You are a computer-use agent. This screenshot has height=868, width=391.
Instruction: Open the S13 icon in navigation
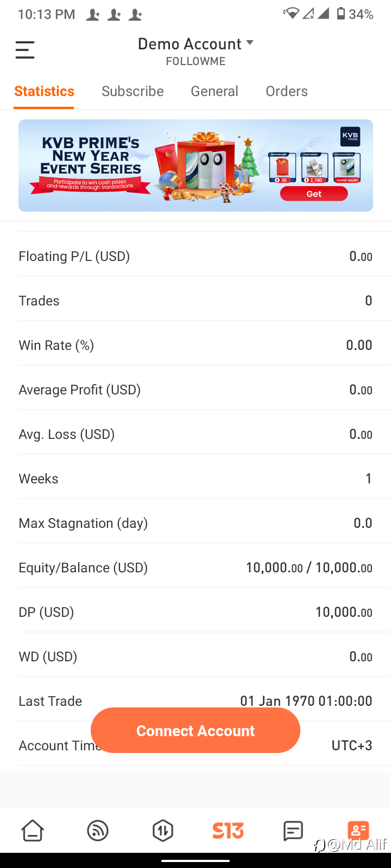[x=228, y=831]
